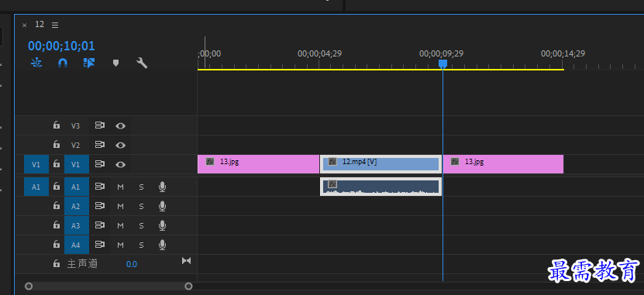Toggle the Snap magnet icon
644x295 pixels.
tap(63, 63)
